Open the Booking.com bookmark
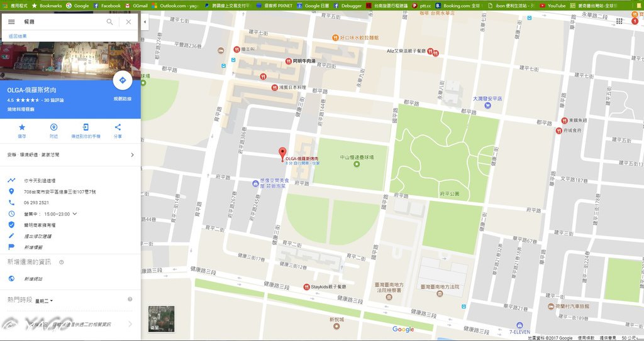The height and width of the screenshot is (341, 644). 458,6
